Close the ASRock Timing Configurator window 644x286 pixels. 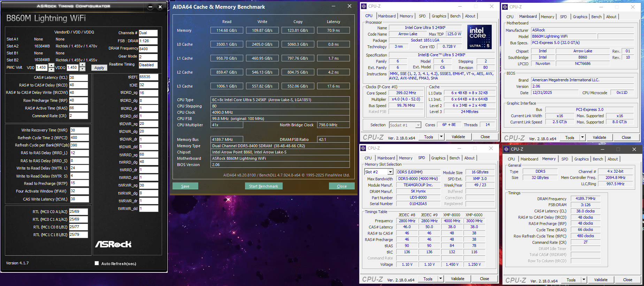[160, 7]
